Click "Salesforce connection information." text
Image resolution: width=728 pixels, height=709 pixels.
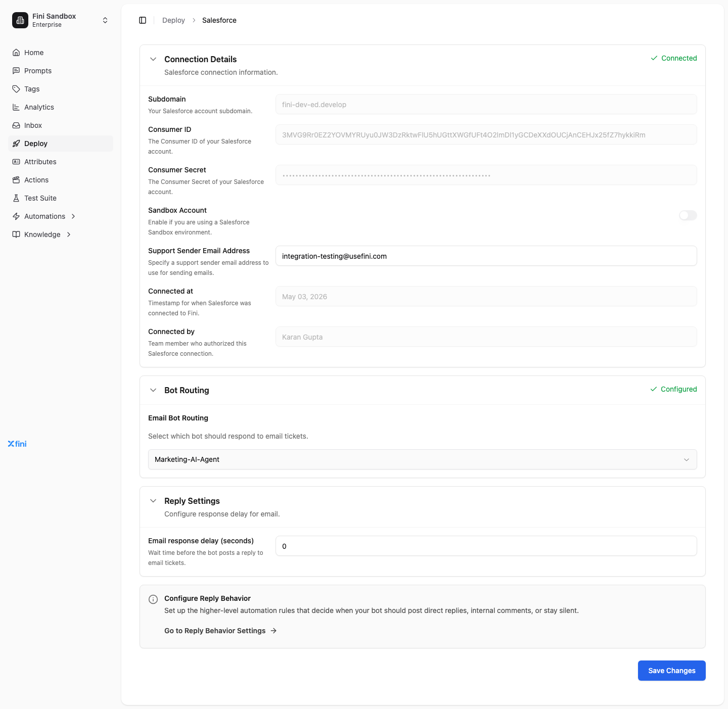coord(221,72)
